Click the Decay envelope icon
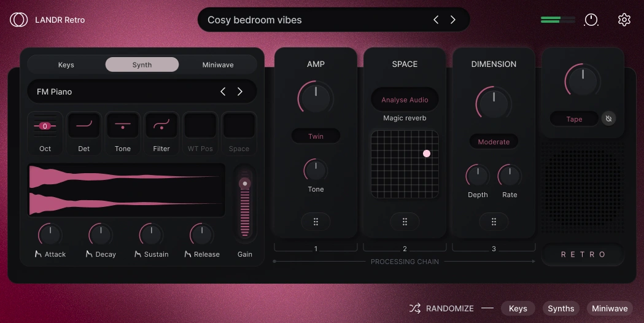644x323 pixels. [89, 254]
